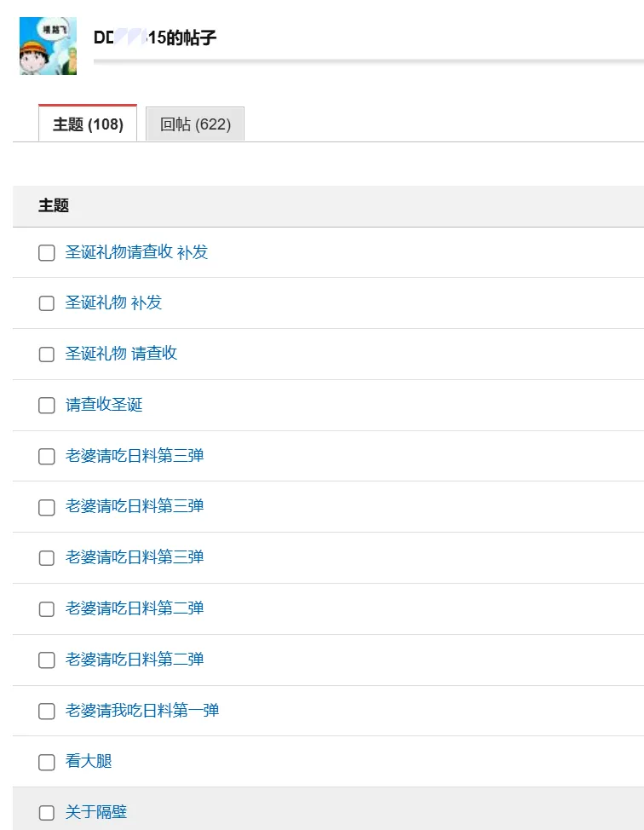Toggle the checkbox beside 看大腿
This screenshot has height=830, width=644.
pos(47,762)
